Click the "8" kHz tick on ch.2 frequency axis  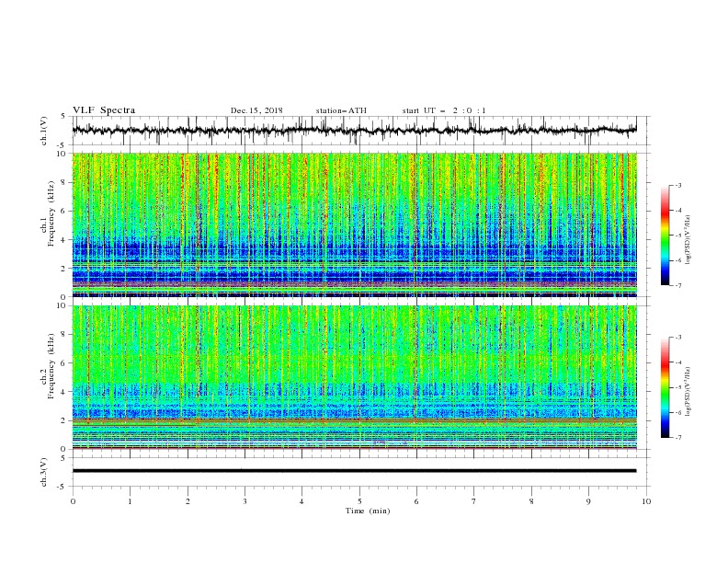tap(63, 335)
